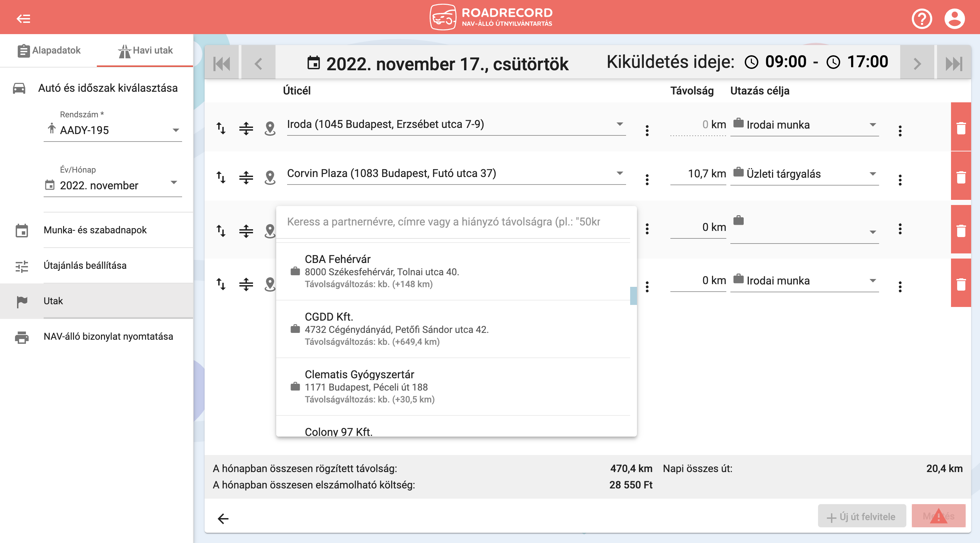The width and height of the screenshot is (980, 543).
Task: Switch to the Havi utak tab
Action: pos(145,50)
